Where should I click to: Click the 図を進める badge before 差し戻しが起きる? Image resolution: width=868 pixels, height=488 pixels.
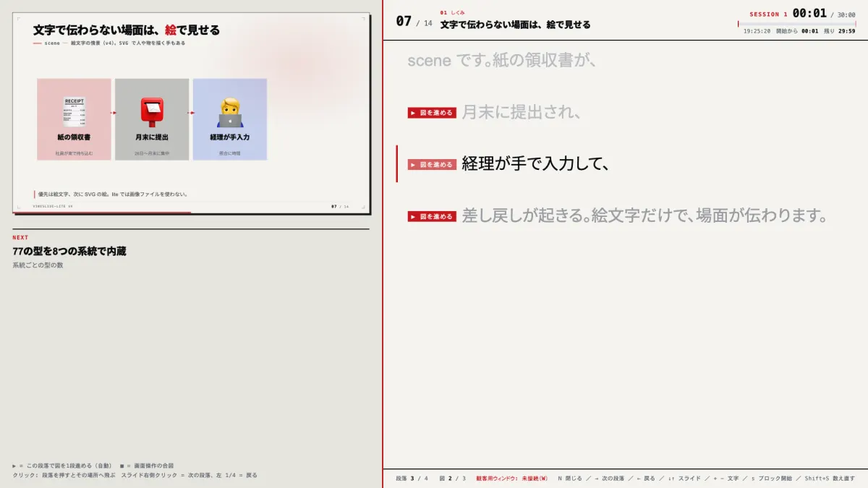432,216
